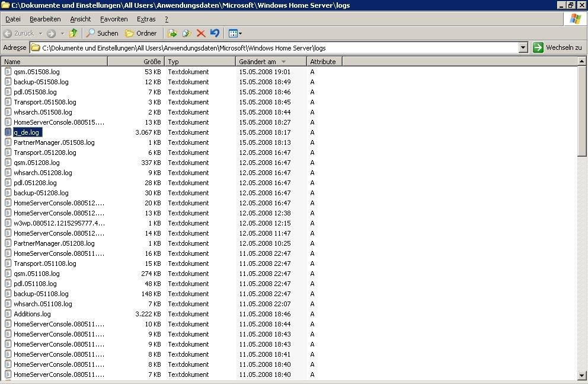Click the date 12.05.2008 10:25

(265, 243)
